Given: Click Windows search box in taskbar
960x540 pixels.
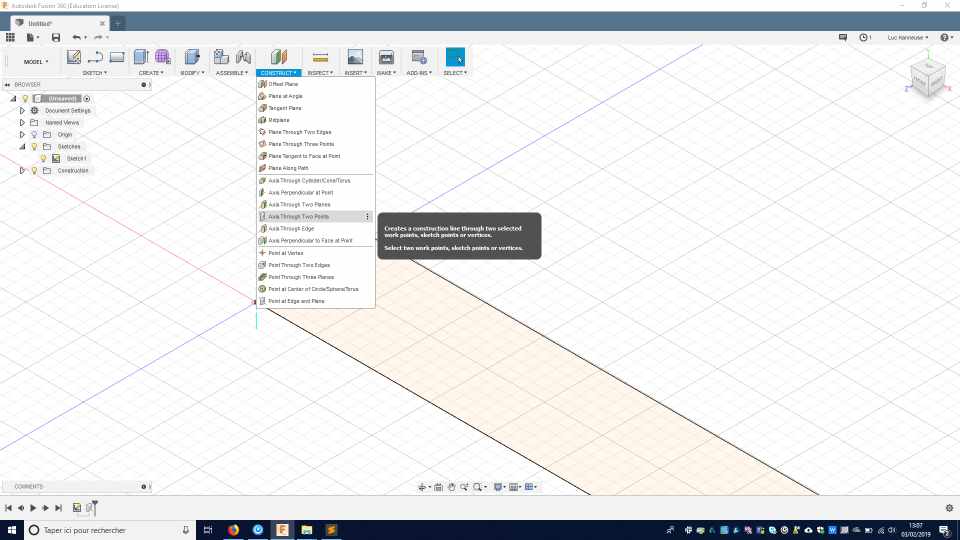Looking at the screenshot, I should point(110,530).
